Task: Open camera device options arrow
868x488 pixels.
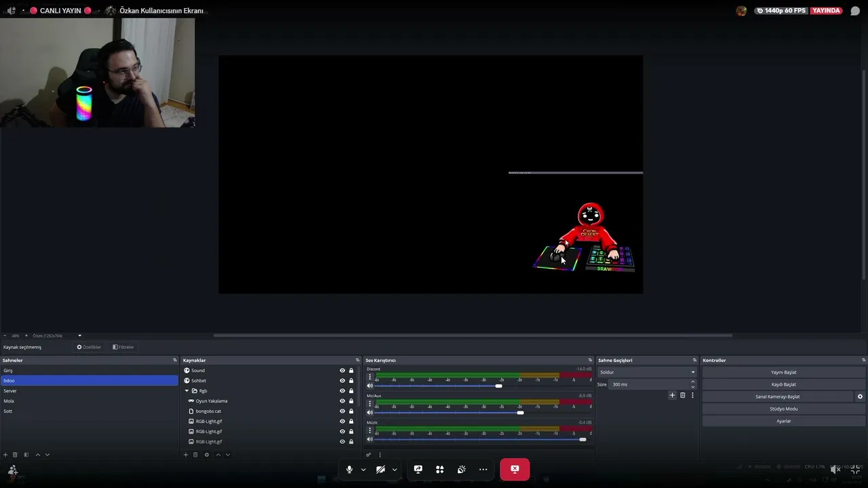Action: tap(395, 469)
